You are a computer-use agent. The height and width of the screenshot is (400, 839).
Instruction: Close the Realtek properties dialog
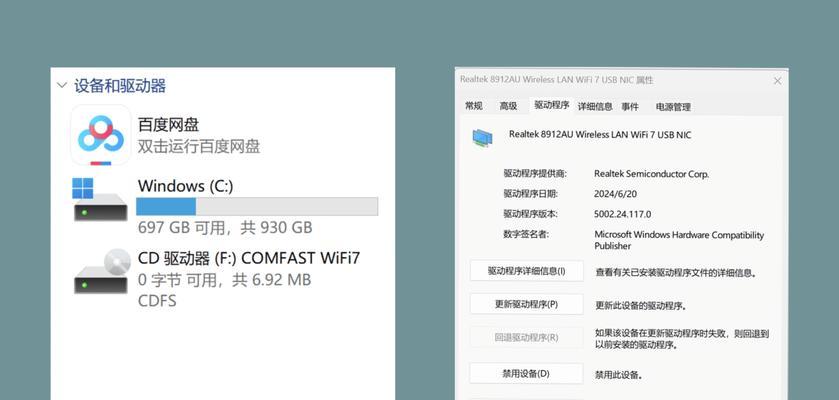[x=777, y=81]
